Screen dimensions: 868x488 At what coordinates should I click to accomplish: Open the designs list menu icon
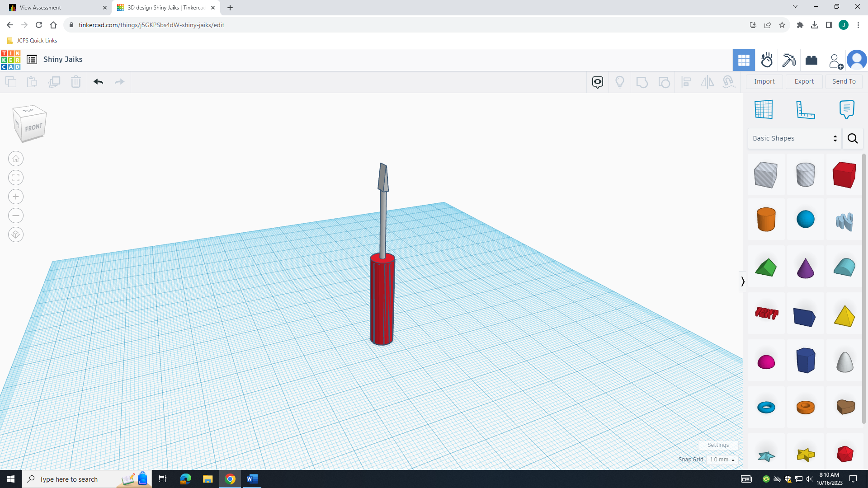32,60
